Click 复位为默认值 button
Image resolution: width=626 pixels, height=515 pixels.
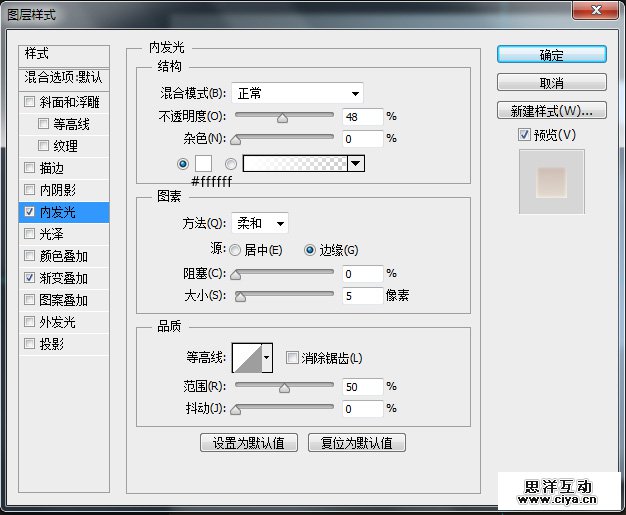(x=357, y=443)
